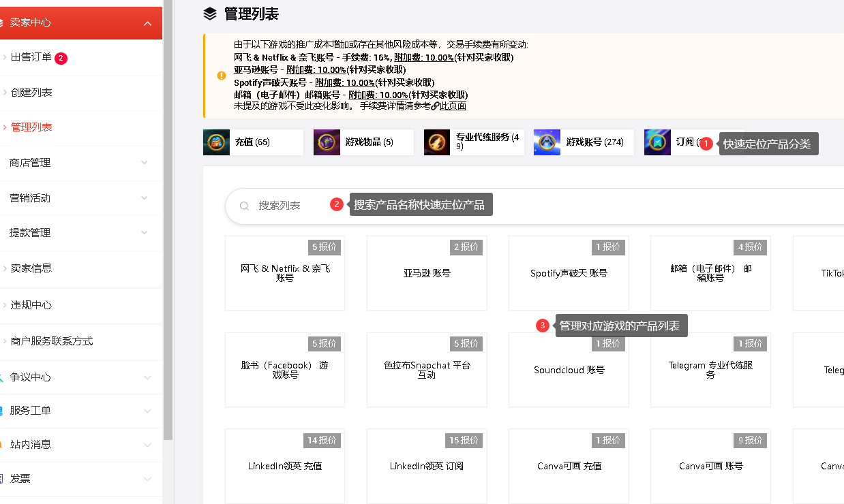Expand the 商店管理 menu
The image size is (844, 504).
click(144, 163)
